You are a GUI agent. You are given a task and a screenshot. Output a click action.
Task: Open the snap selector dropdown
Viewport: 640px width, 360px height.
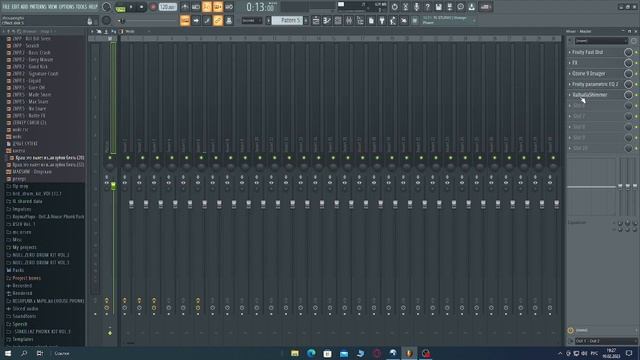click(x=251, y=20)
